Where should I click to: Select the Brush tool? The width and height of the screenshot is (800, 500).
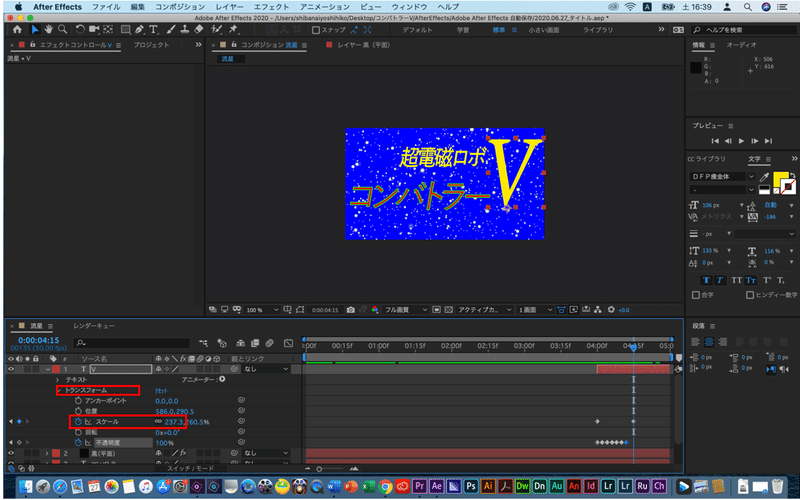171,30
